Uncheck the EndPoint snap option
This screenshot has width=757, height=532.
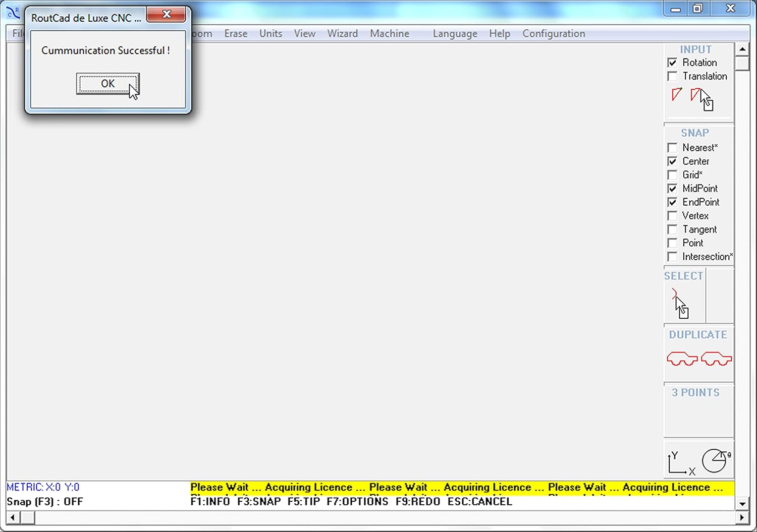click(x=672, y=202)
